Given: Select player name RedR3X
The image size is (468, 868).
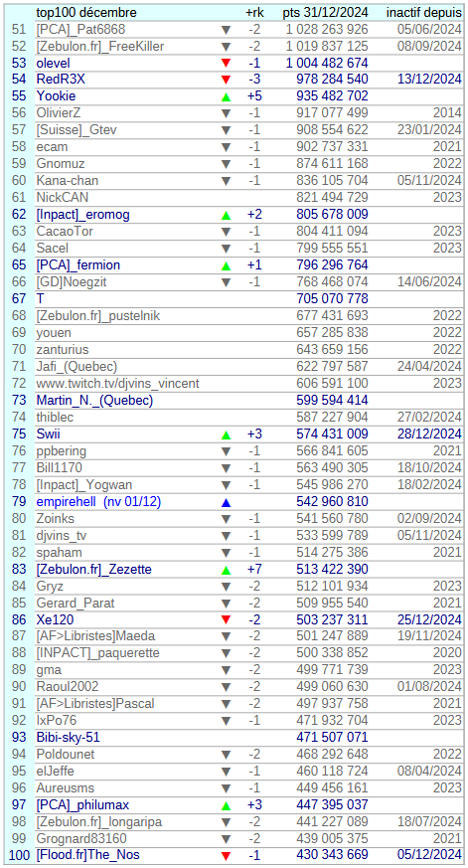Looking at the screenshot, I should point(61,80).
